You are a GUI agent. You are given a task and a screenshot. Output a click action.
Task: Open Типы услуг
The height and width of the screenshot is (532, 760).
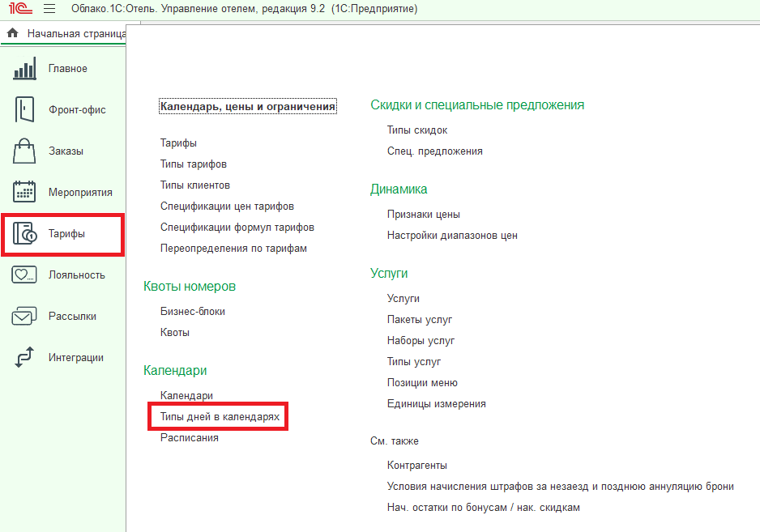(414, 361)
